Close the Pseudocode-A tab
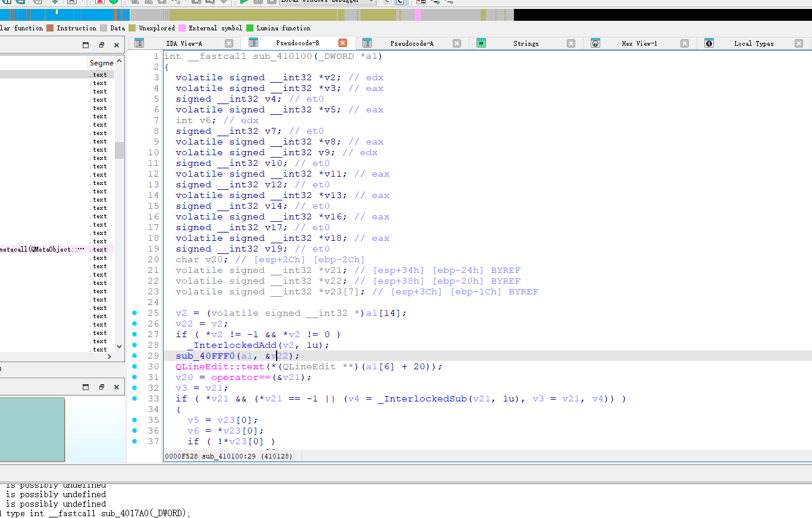The width and height of the screenshot is (812, 518). [457, 43]
